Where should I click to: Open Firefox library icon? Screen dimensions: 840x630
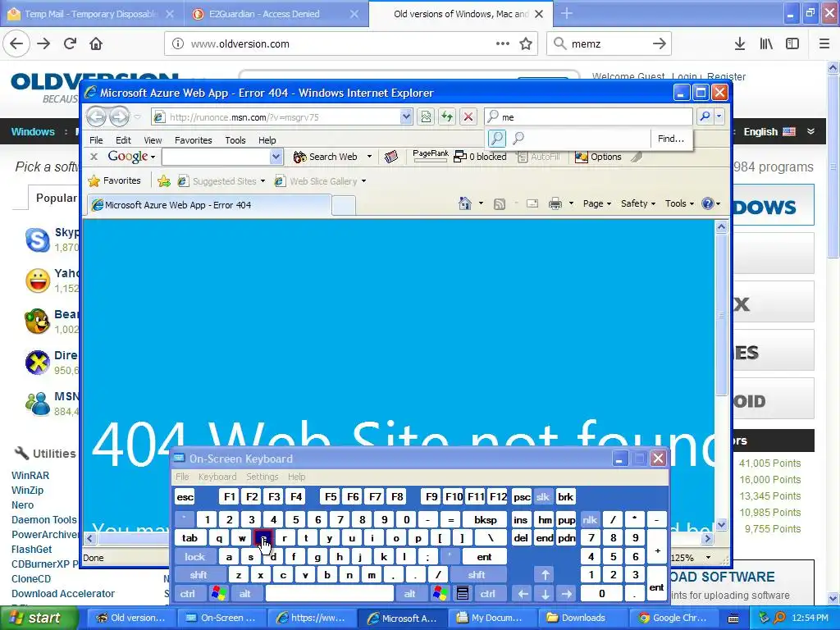[x=766, y=44]
